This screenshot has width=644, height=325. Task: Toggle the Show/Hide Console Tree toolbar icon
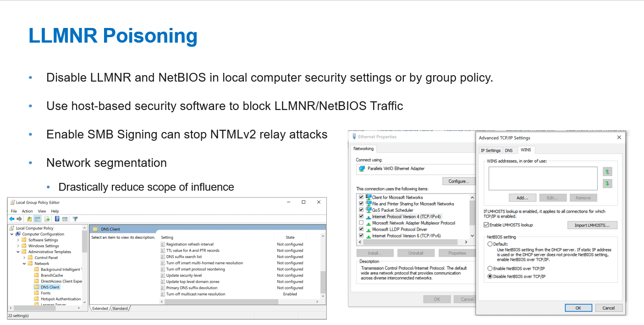[38, 219]
